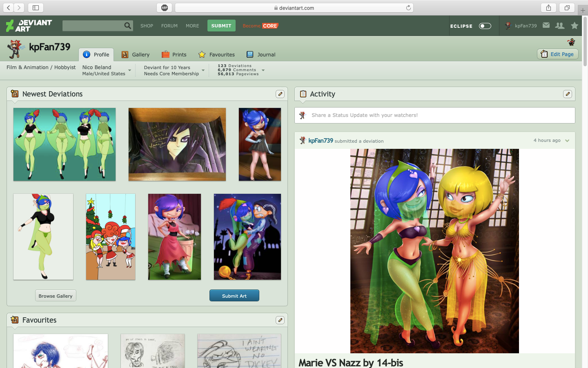Image resolution: width=588 pixels, height=368 pixels.
Task: Open the purple-haired girl red skirt thumbnail
Action: 174,237
